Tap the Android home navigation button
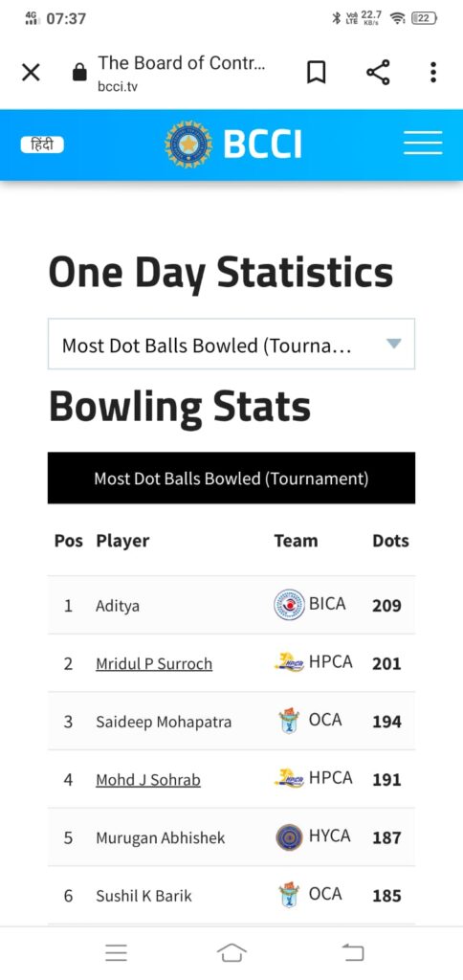Image resolution: width=463 pixels, height=980 pixels. pos(231,952)
